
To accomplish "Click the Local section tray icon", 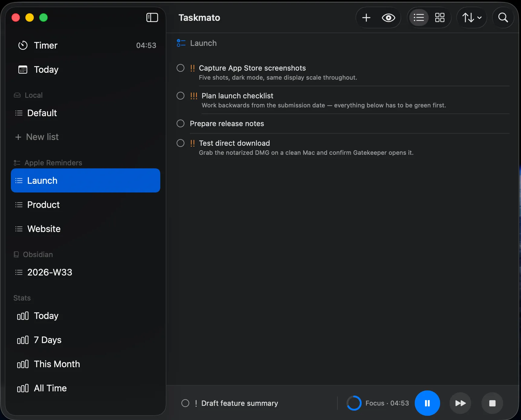I will (17, 95).
